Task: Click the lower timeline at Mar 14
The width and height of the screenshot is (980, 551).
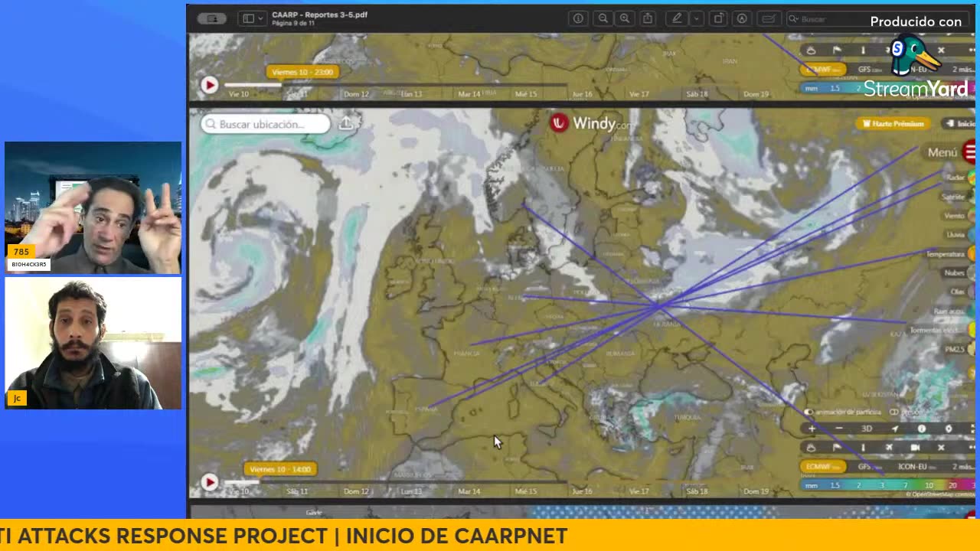Action: (x=469, y=491)
